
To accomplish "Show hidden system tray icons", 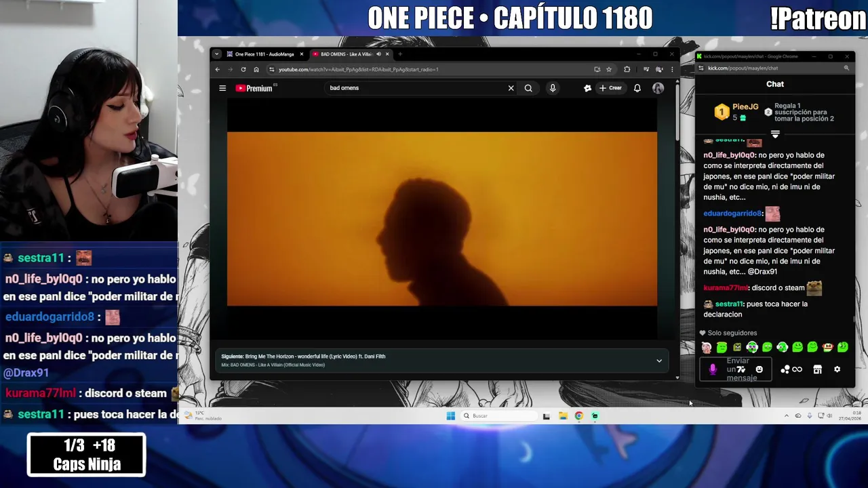I will tap(787, 416).
